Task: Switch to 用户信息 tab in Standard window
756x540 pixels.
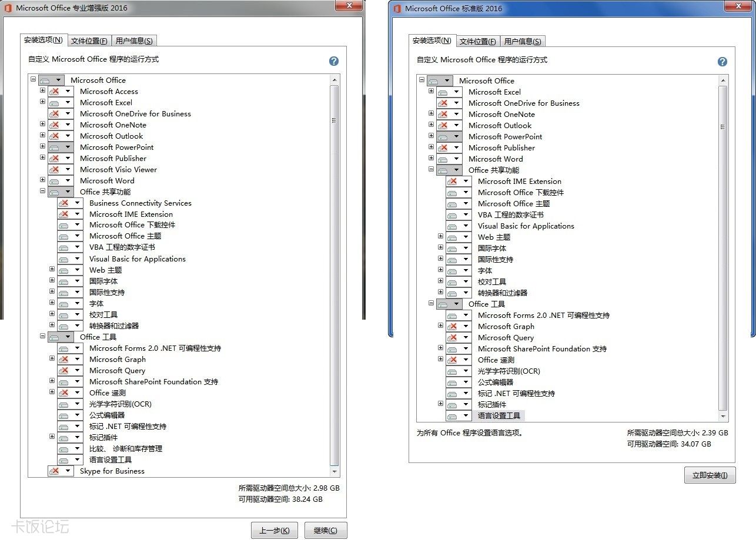Action: point(523,41)
